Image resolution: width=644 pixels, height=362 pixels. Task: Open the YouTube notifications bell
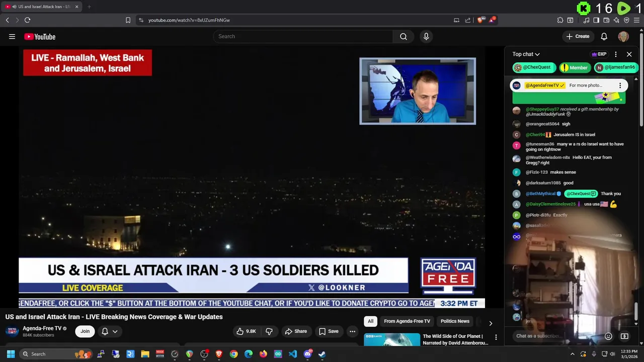[604, 36]
